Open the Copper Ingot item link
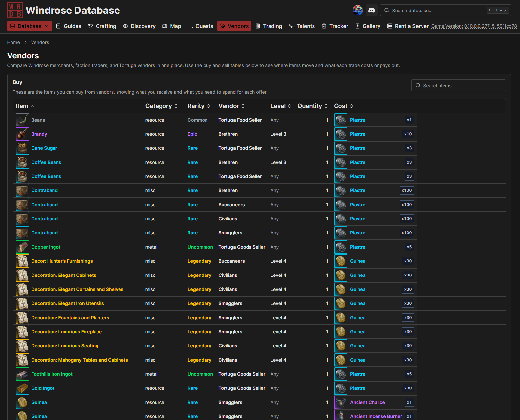 (x=46, y=247)
